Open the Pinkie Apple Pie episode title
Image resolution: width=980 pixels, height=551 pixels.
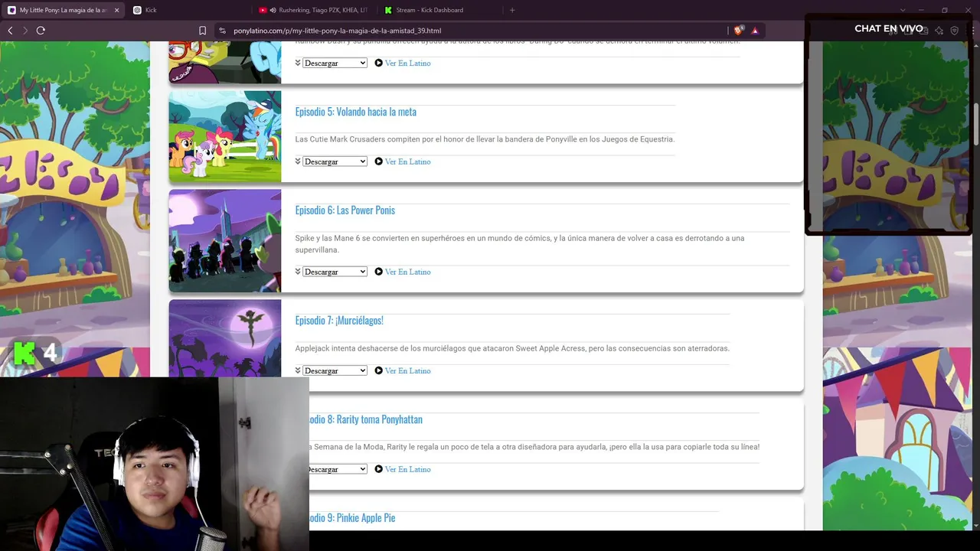pyautogui.click(x=352, y=518)
